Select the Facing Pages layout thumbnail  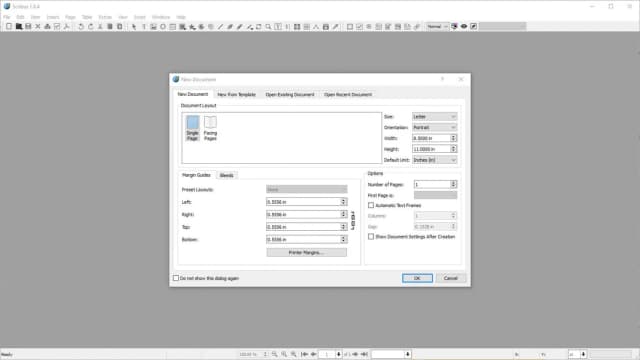click(x=210, y=128)
